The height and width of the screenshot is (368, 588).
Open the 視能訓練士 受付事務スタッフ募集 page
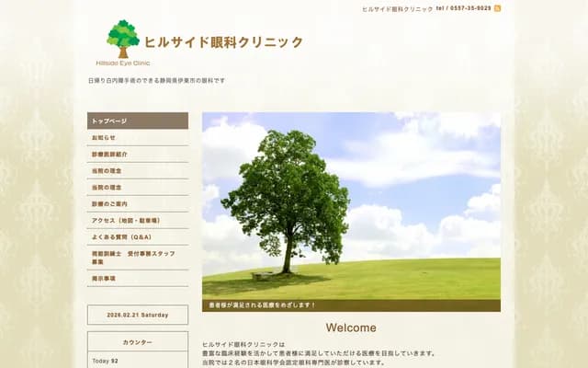point(138,258)
